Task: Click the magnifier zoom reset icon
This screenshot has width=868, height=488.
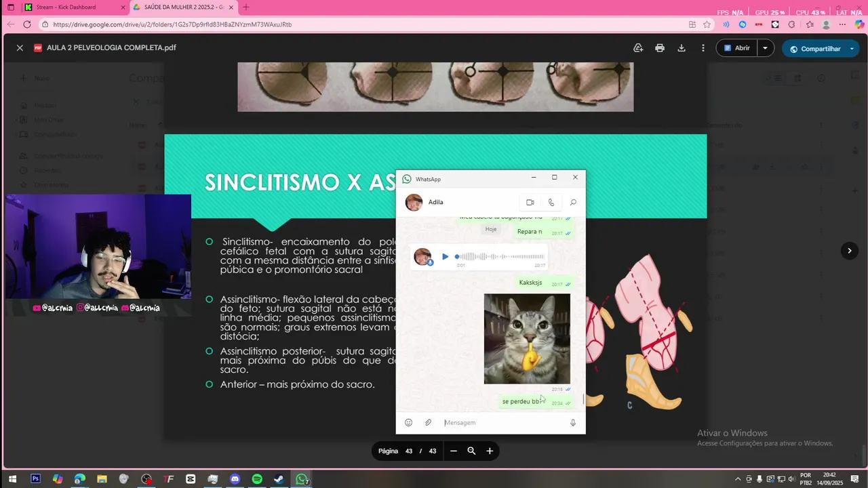Action: [471, 451]
